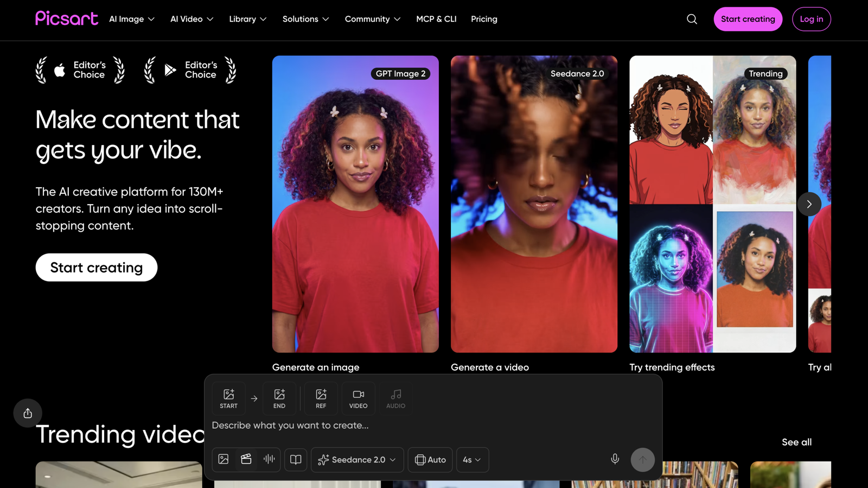
Task: Go to the Pricing page
Action: (484, 19)
